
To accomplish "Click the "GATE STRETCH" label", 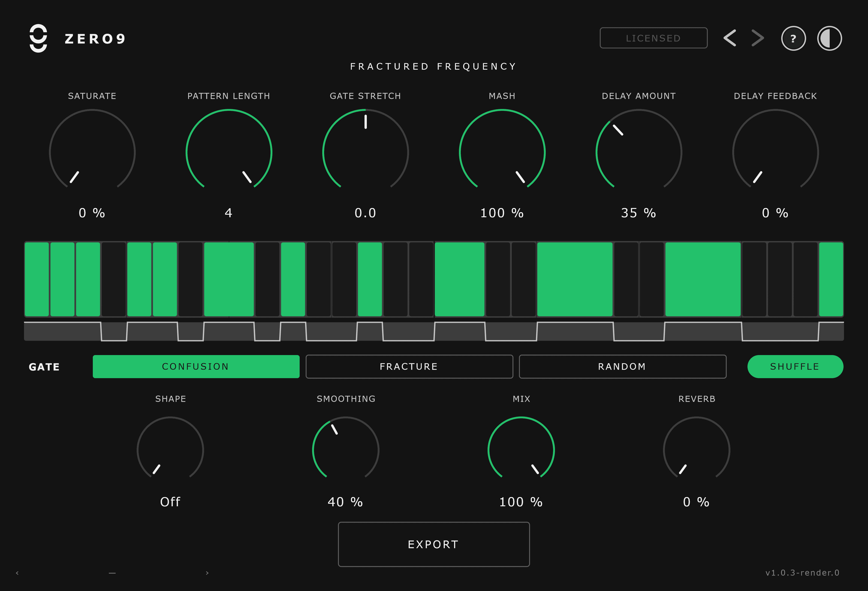I will coord(365,96).
